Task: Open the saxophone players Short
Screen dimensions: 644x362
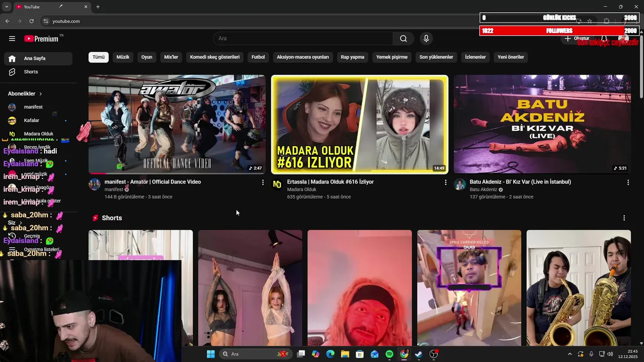Action: (579, 288)
